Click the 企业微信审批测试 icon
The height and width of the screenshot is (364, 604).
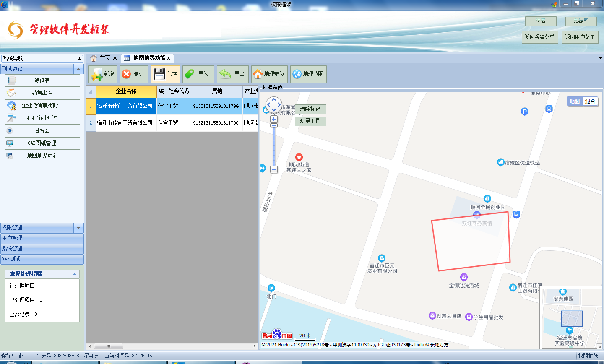[x=11, y=106]
